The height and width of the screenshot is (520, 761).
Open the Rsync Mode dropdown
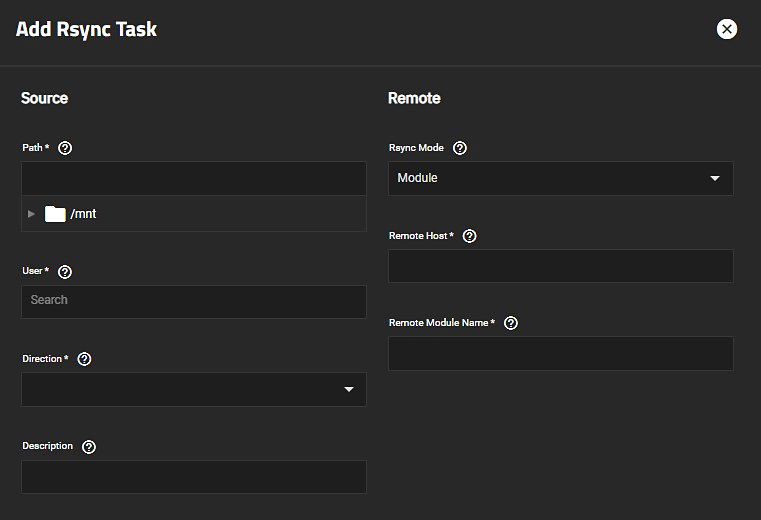coord(561,179)
